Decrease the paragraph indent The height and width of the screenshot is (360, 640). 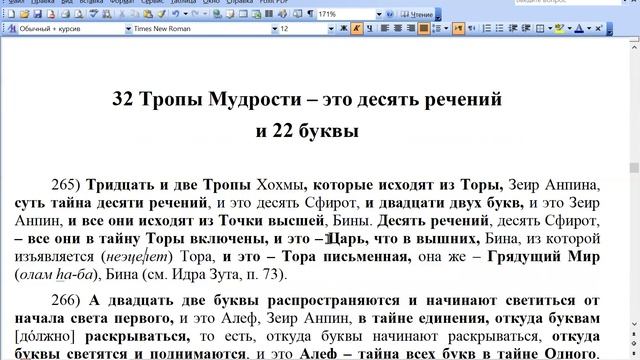513,29
